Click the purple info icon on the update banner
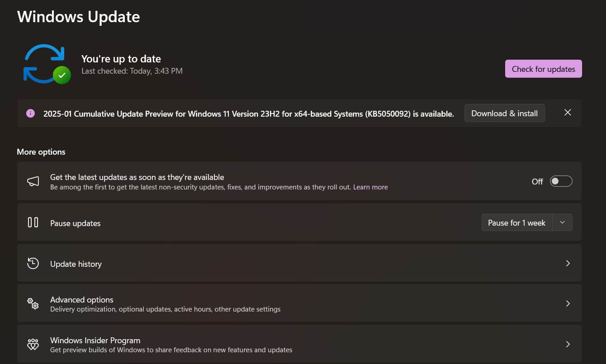 pyautogui.click(x=30, y=113)
